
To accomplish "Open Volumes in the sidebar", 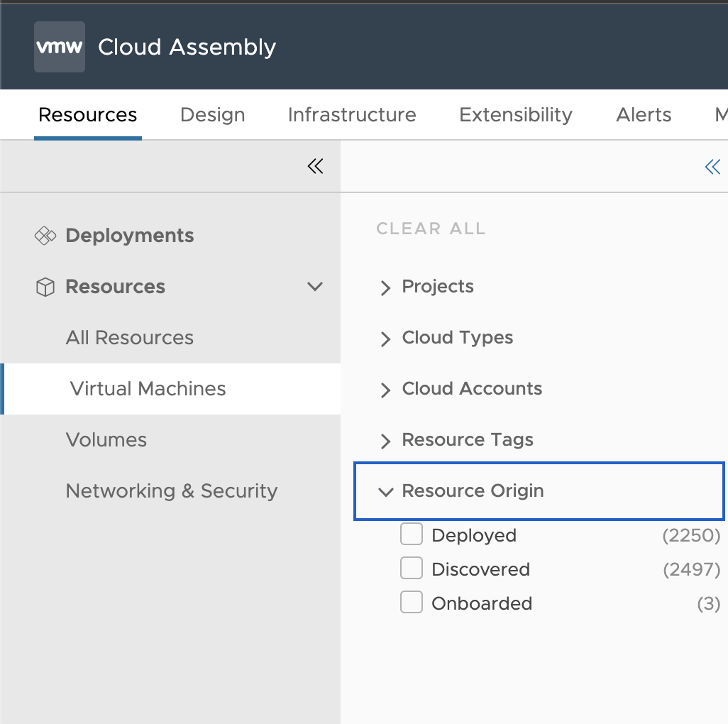I will 106,440.
